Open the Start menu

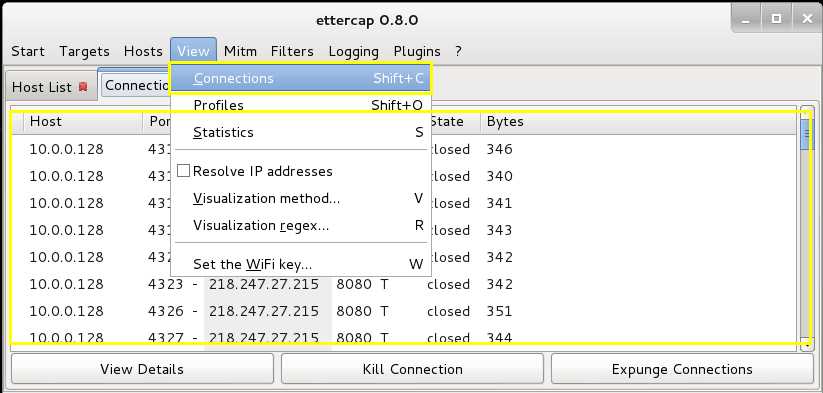point(28,51)
